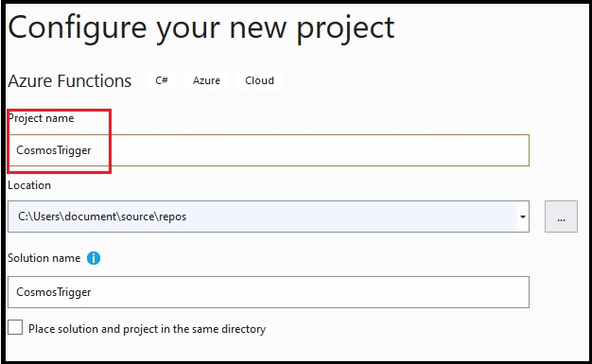
Task: Click the Azure Functions template title
Action: pyautogui.click(x=70, y=80)
